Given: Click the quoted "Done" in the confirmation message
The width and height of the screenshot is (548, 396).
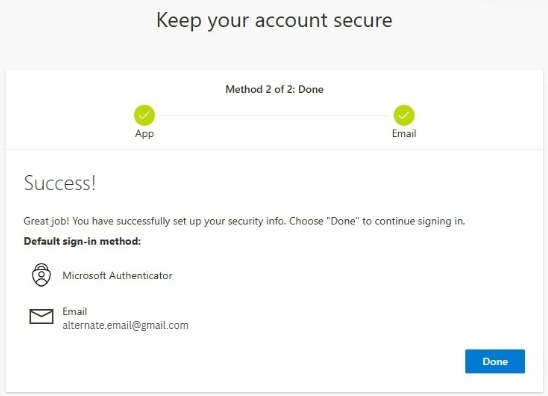Looking at the screenshot, I should click(343, 221).
